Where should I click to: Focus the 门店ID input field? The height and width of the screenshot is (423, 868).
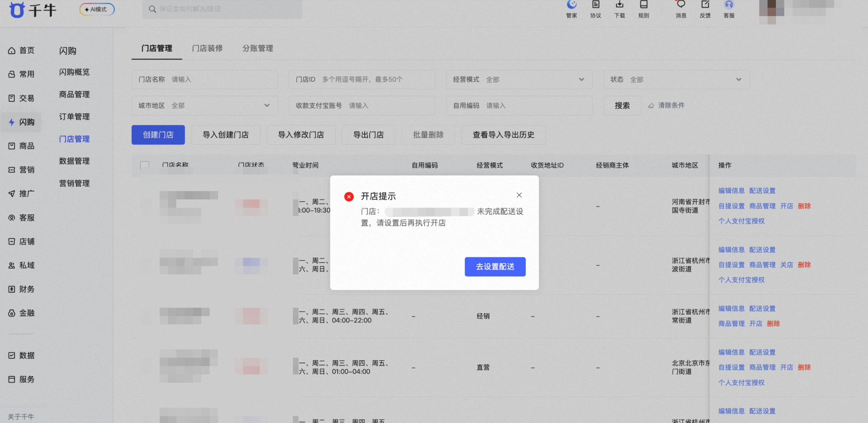coord(362,79)
